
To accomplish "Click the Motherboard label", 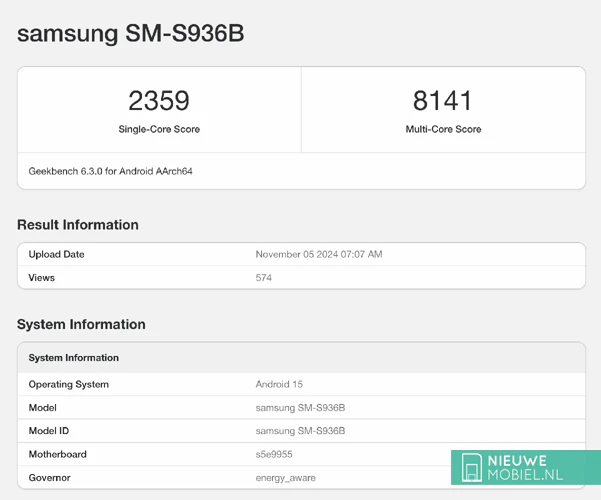I will (57, 454).
